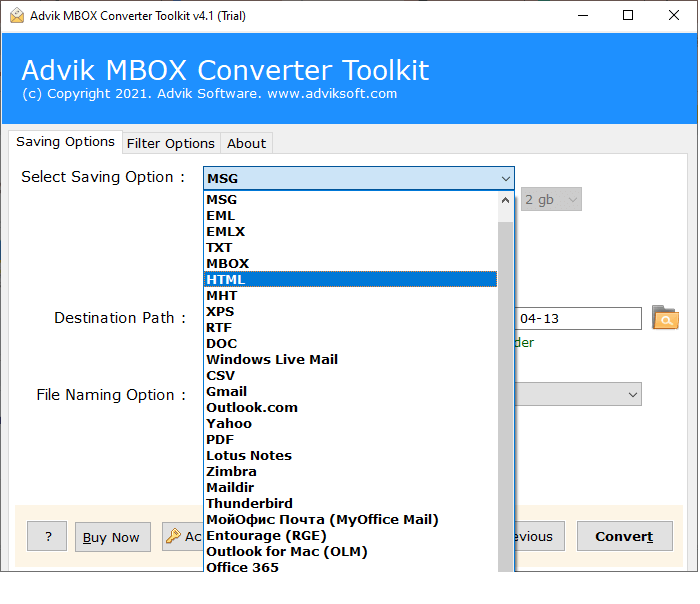700x604 pixels.
Task: Click the Advik envelope app icon
Action: (x=17, y=16)
